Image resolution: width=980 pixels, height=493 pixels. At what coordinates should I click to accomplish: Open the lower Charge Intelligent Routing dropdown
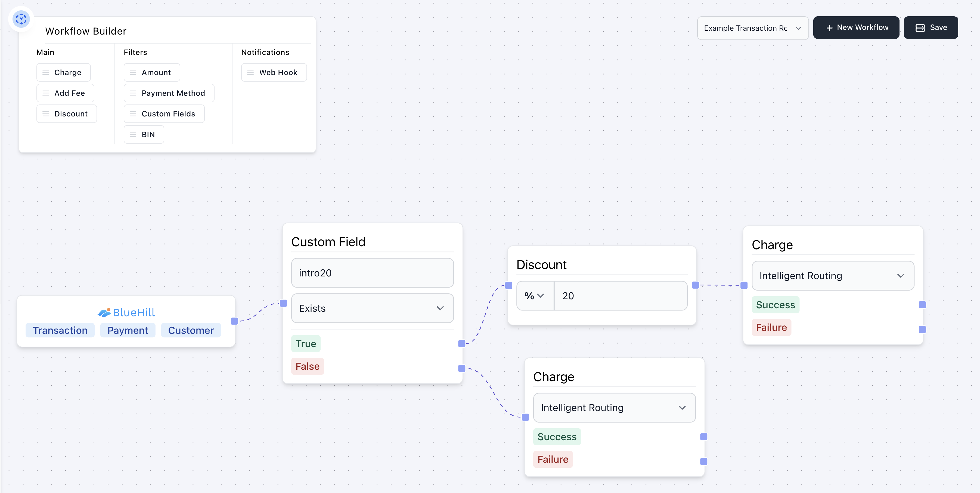click(x=614, y=408)
